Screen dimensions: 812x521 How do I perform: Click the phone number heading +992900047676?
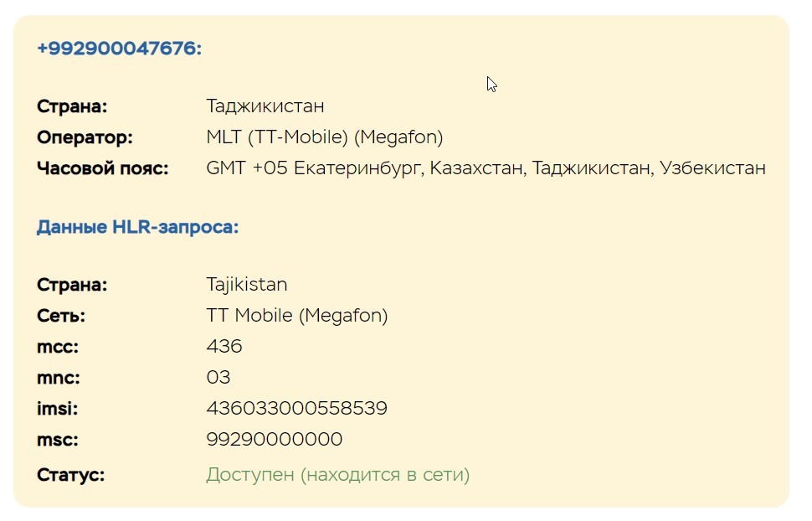pos(119,49)
